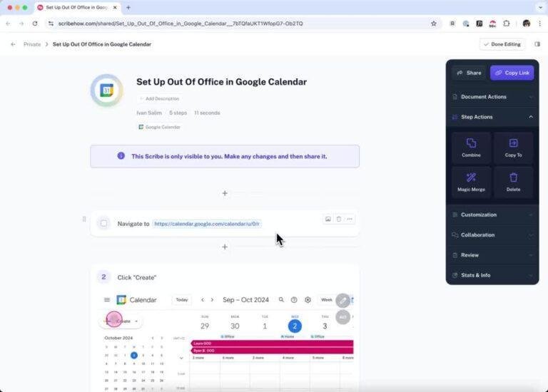Click the pencil edit icon on the screenshot
548x392 pixels.
coord(342,300)
